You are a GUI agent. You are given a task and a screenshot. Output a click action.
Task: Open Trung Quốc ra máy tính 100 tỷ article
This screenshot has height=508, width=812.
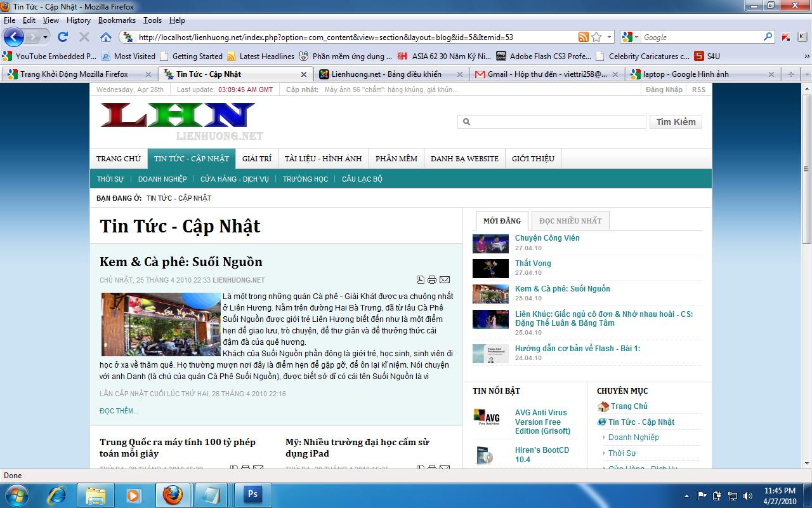pyautogui.click(x=178, y=448)
